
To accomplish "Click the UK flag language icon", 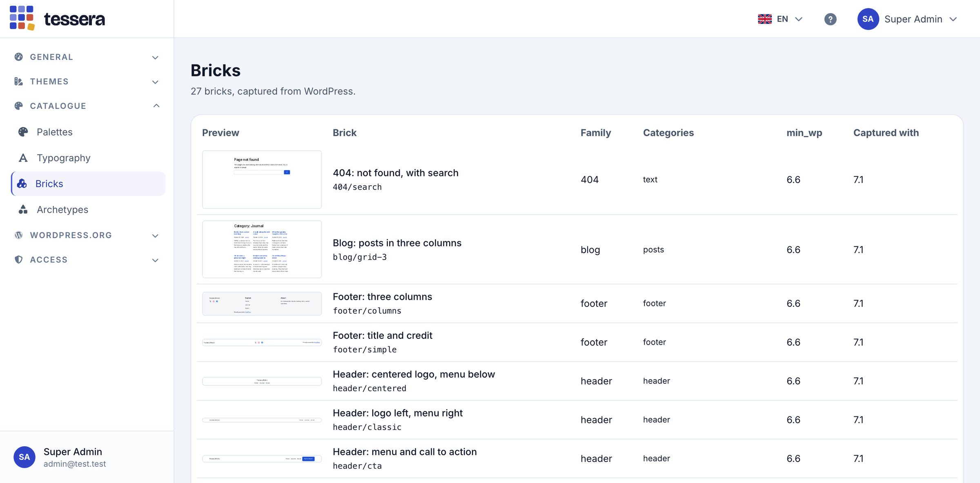I will pos(764,19).
